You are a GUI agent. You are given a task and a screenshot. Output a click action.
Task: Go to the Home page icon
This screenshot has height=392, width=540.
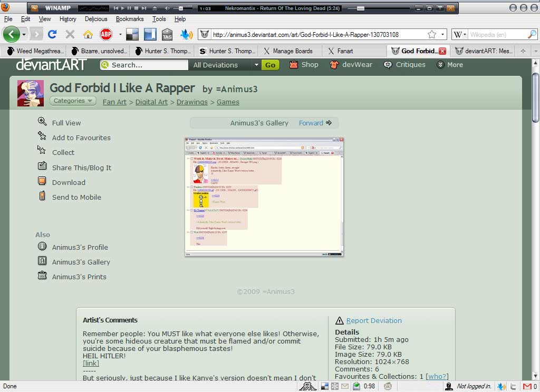tap(88, 35)
